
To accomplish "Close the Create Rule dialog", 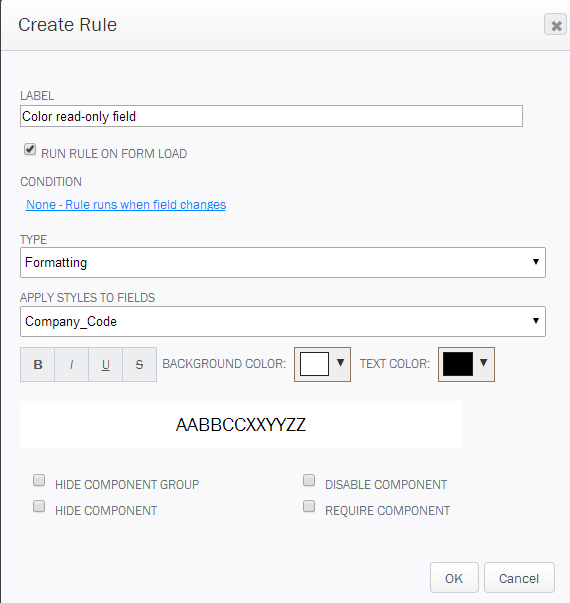I will coord(555,25).
